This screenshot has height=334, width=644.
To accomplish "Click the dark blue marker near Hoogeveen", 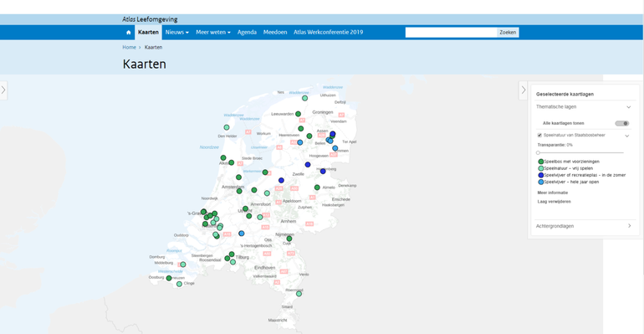I will pyautogui.click(x=308, y=165).
